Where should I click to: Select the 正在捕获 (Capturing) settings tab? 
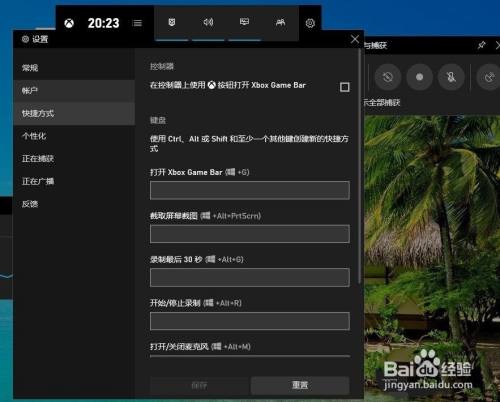[74, 159]
